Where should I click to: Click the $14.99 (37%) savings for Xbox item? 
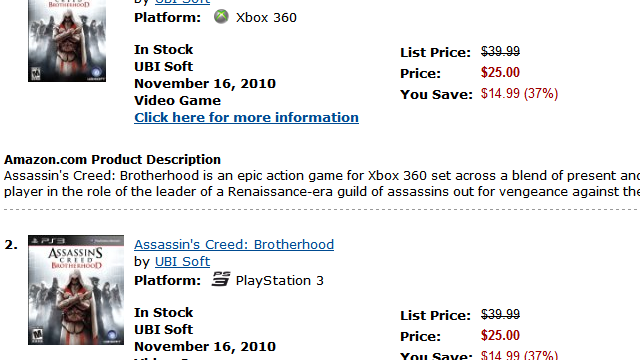click(519, 93)
